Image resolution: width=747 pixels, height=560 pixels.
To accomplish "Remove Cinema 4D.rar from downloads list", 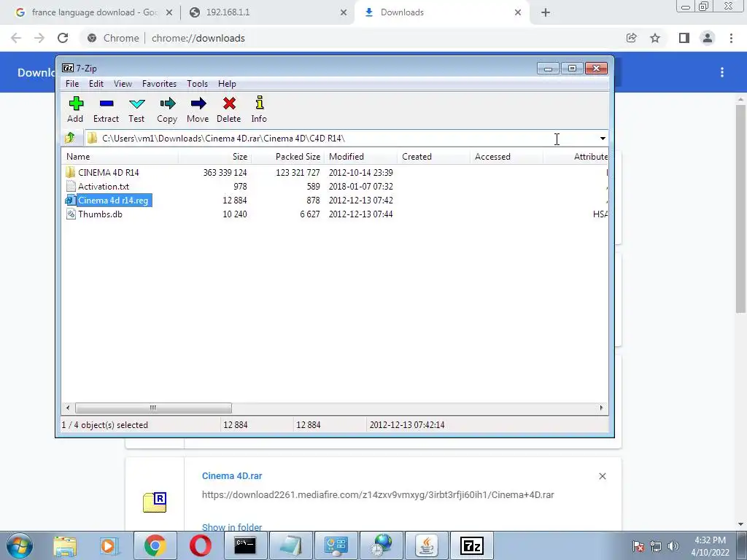I will coord(602,476).
